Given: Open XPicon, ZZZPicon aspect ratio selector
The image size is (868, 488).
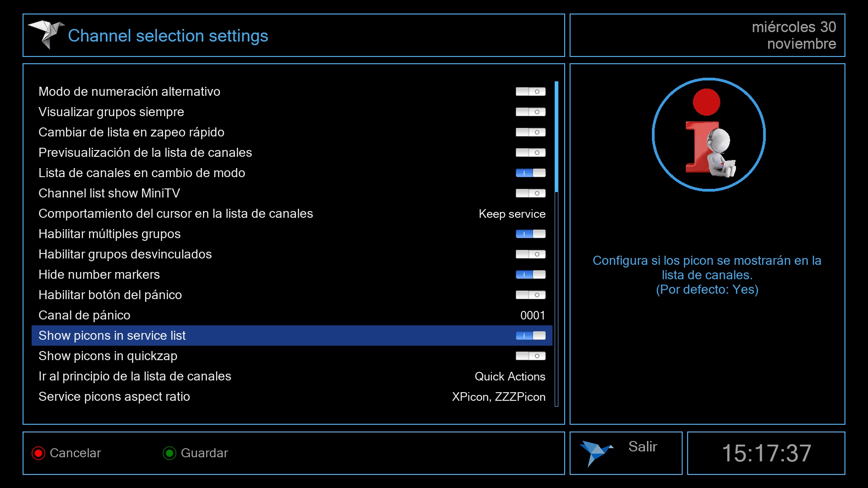Looking at the screenshot, I should coord(498,397).
